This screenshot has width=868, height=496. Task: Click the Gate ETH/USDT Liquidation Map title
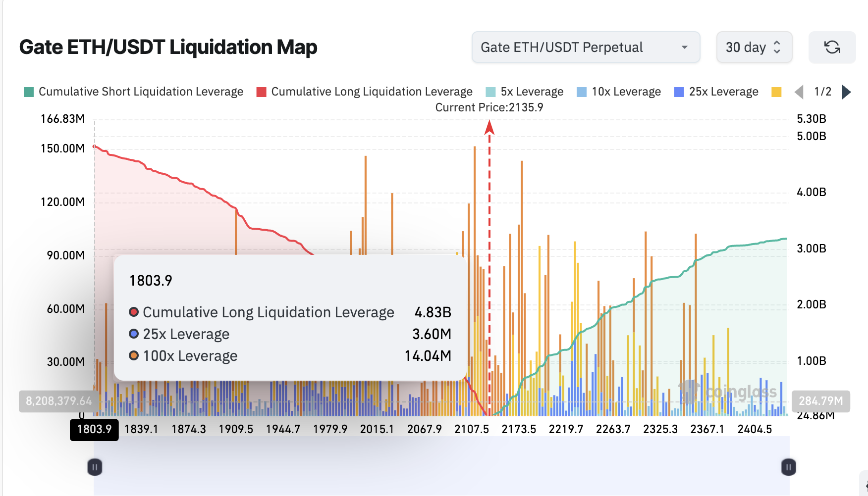168,48
